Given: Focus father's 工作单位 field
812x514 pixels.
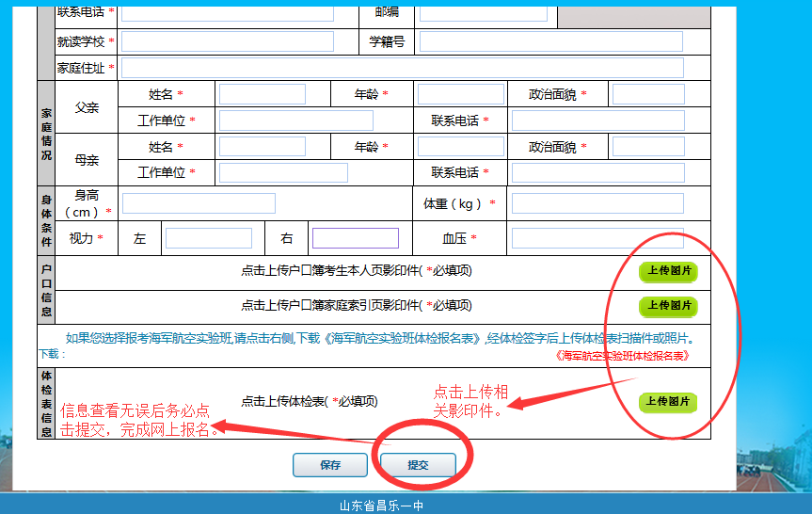Looking at the screenshot, I should (x=295, y=120).
